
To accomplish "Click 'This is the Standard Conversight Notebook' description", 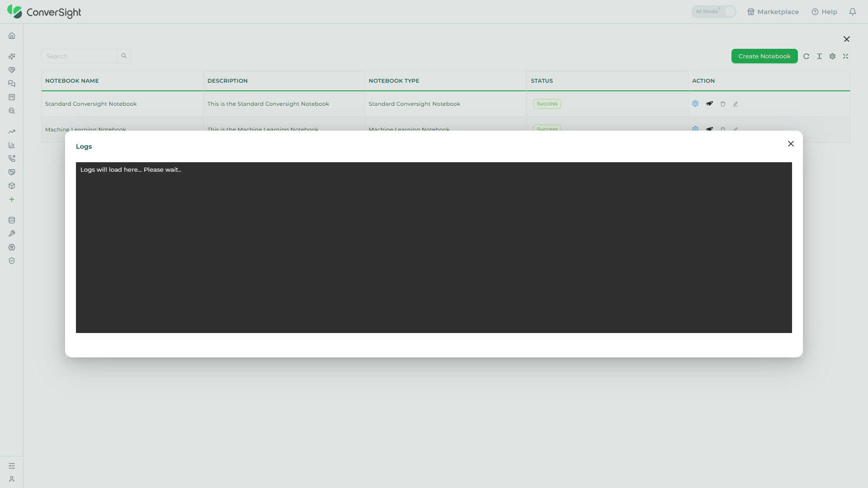I will click(x=268, y=104).
